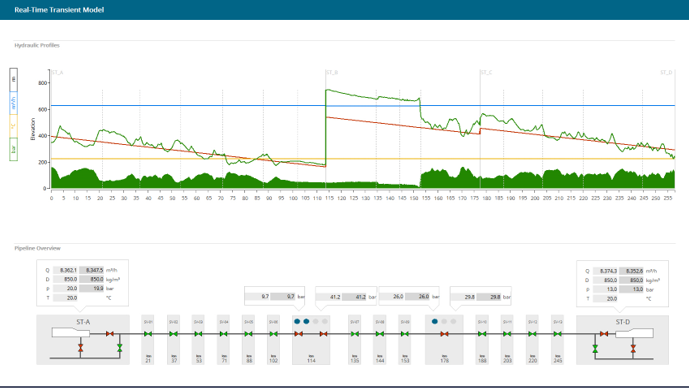This screenshot has height=388, width=689.
Task: Click ST-A flow value 8,362.1
Action: coord(65,270)
